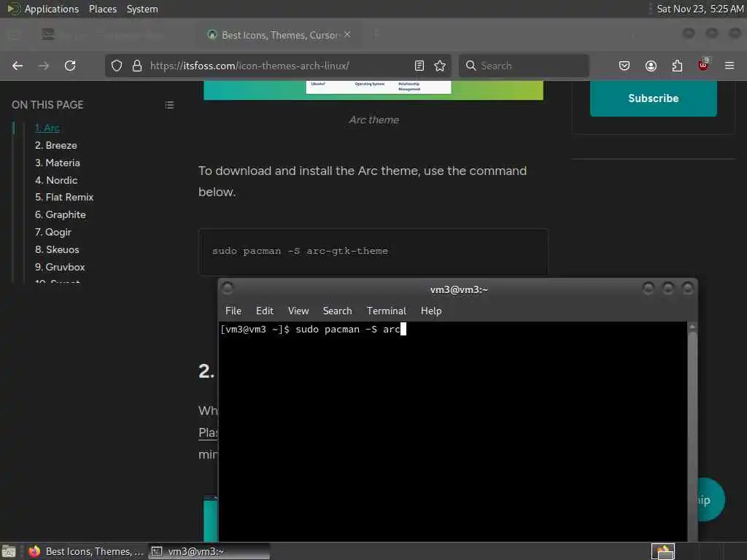Open the Places menu
Image resolution: width=747 pixels, height=560 pixels.
(102, 9)
